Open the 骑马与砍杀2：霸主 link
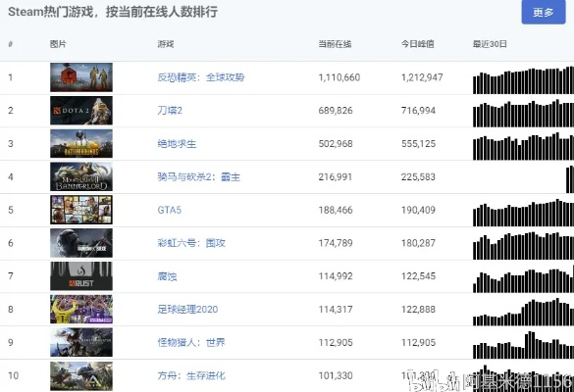This screenshot has height=392, width=574. coord(199,177)
